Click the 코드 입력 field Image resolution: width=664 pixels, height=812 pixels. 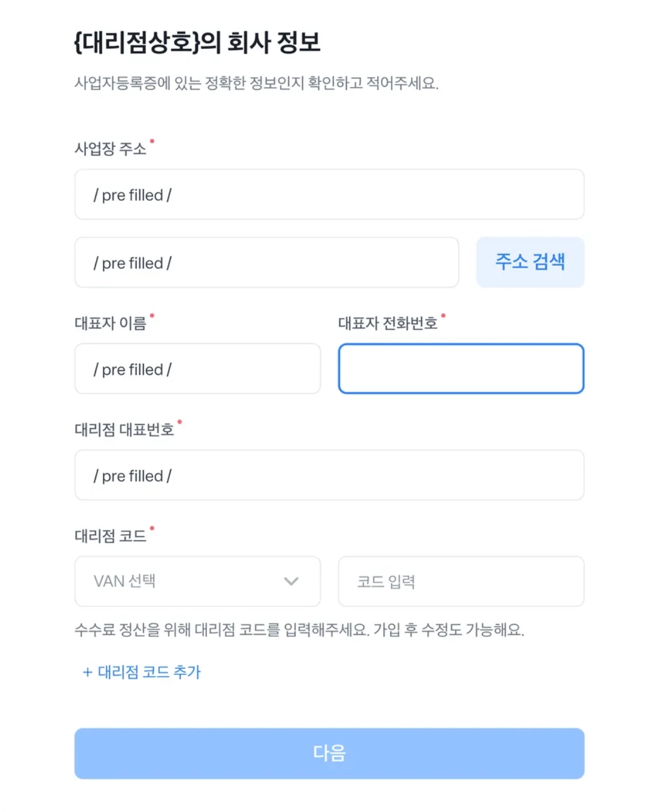[461, 581]
